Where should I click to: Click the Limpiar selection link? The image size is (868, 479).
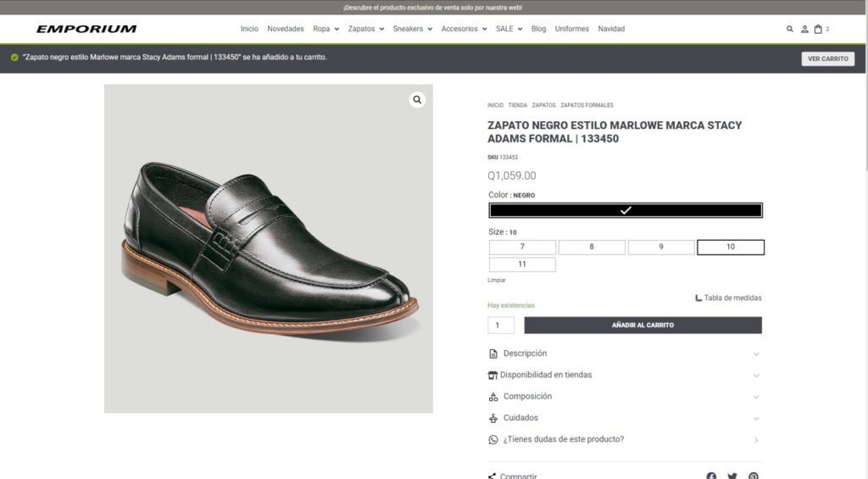(497, 281)
